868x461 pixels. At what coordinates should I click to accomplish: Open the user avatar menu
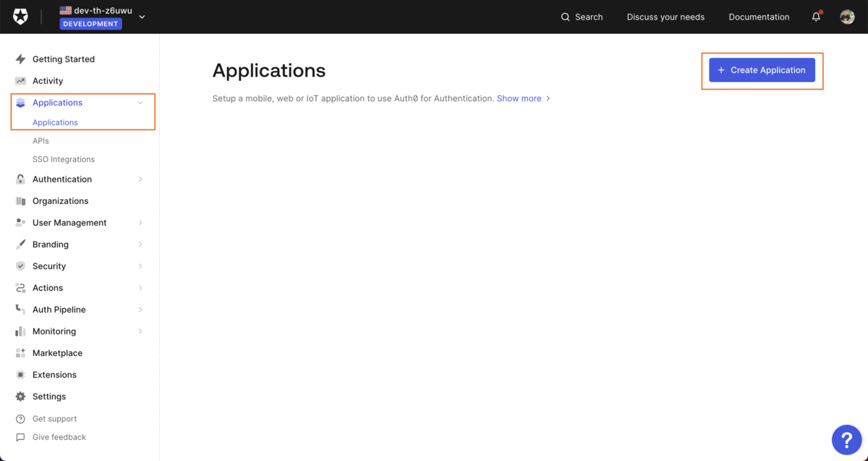(848, 17)
